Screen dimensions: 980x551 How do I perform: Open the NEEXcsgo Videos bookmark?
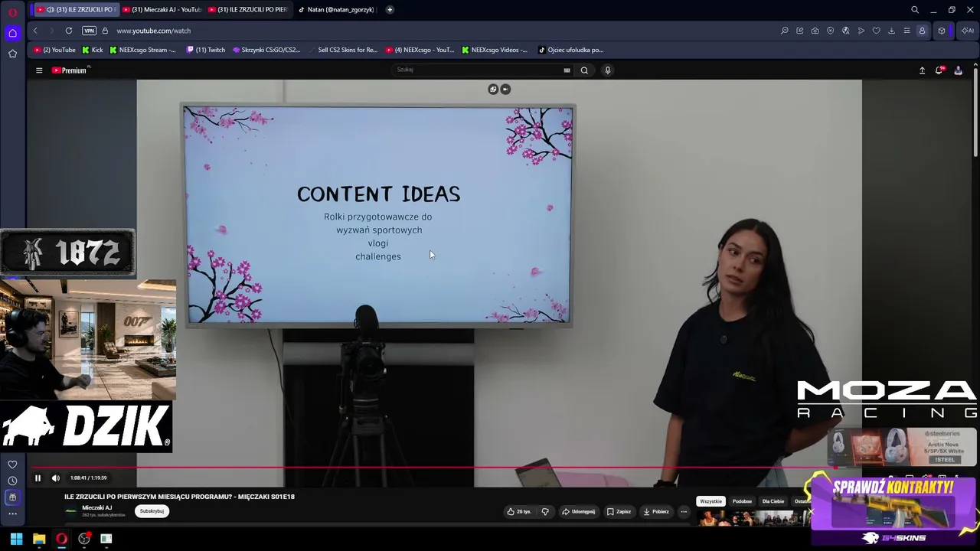495,50
